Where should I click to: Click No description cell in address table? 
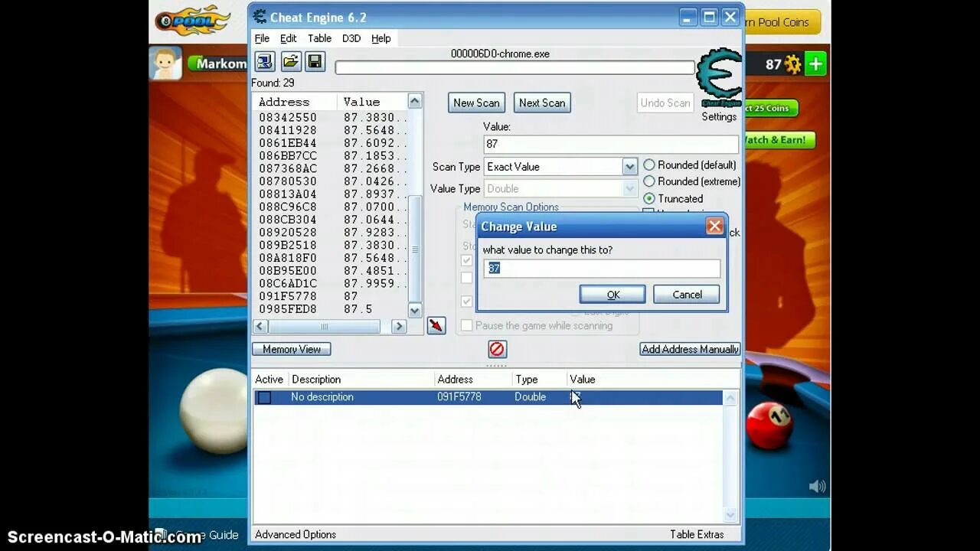click(x=322, y=397)
